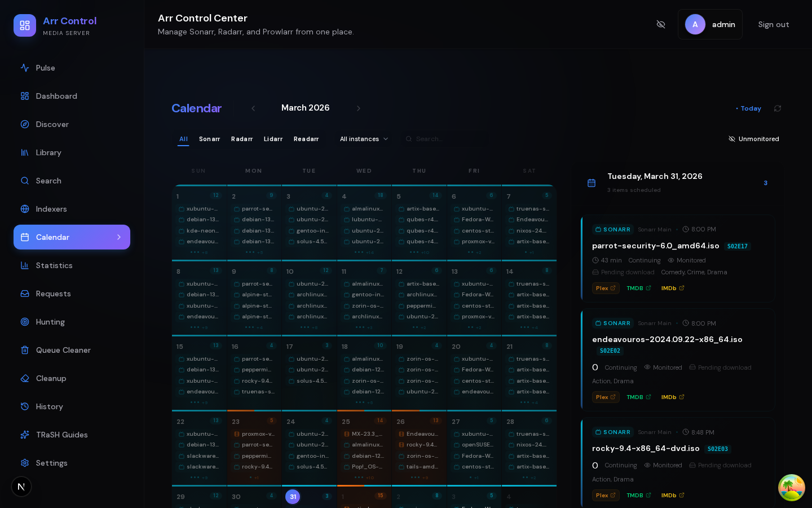Sign out of the account
Screen dimensions: 812x508
click(774, 24)
